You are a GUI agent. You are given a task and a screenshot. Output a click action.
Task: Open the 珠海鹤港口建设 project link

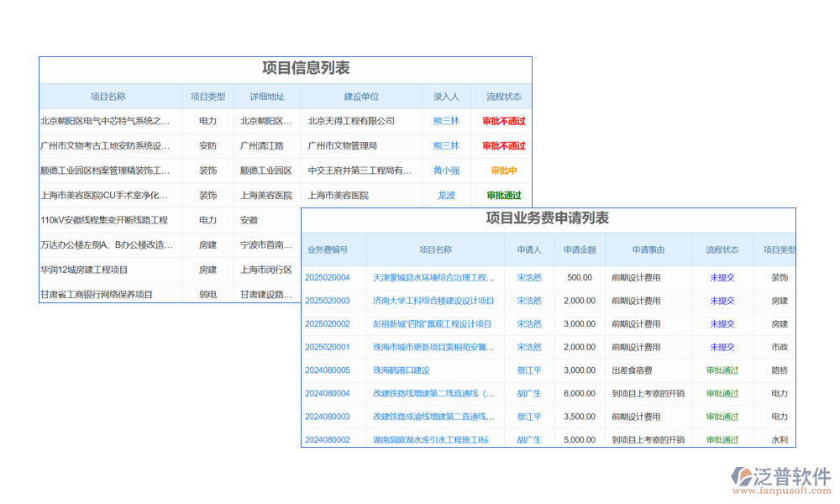click(402, 370)
